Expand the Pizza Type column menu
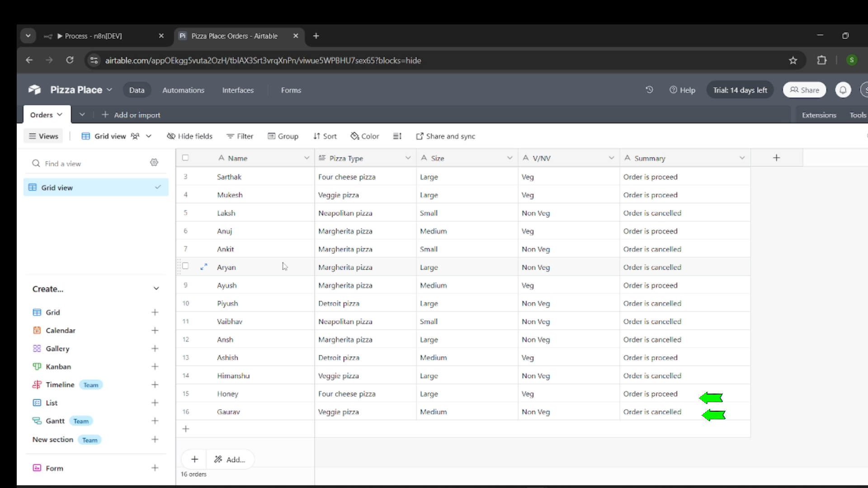The height and width of the screenshot is (488, 868). pos(408,158)
